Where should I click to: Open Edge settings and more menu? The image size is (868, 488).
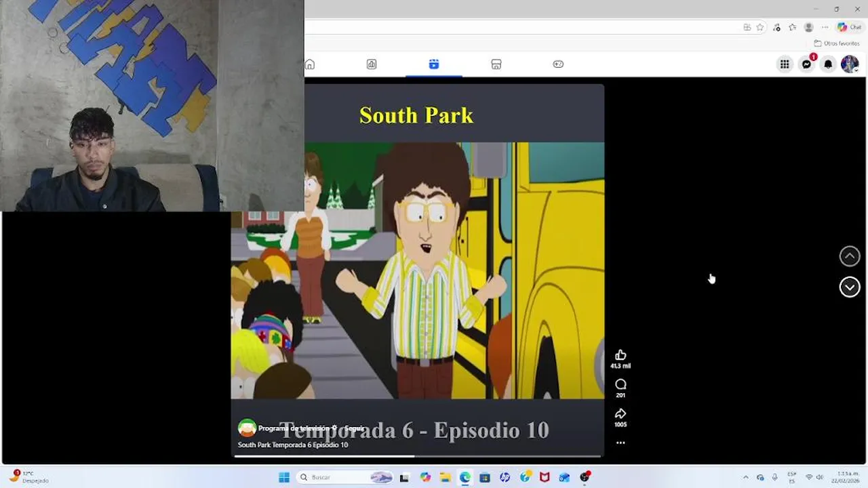point(825,27)
